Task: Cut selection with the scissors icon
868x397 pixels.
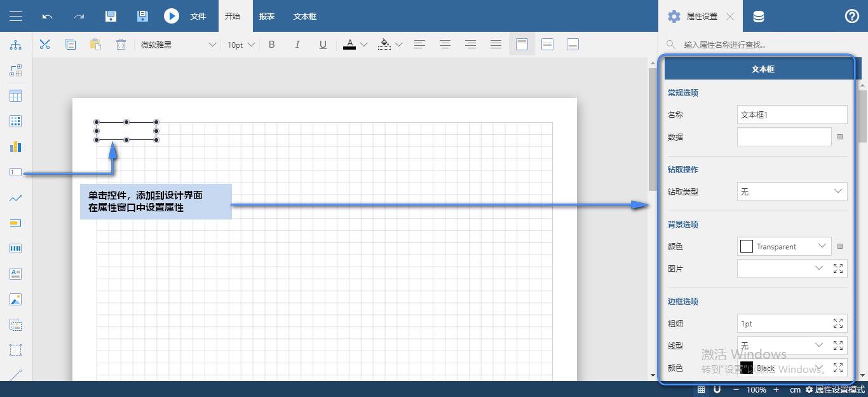Action: pyautogui.click(x=44, y=45)
